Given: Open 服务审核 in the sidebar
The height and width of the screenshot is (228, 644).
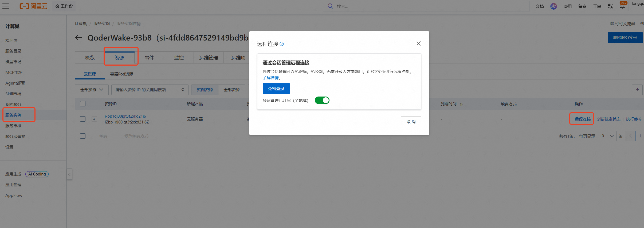Looking at the screenshot, I should (x=13, y=126).
